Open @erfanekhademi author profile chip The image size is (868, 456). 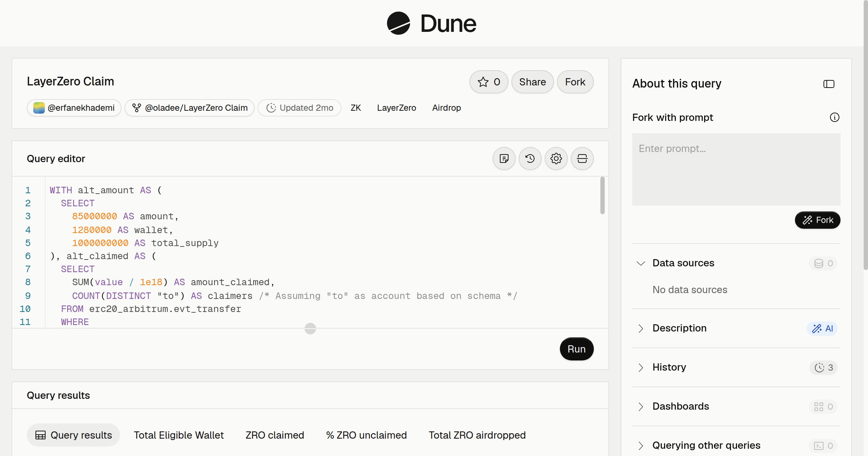(x=74, y=108)
